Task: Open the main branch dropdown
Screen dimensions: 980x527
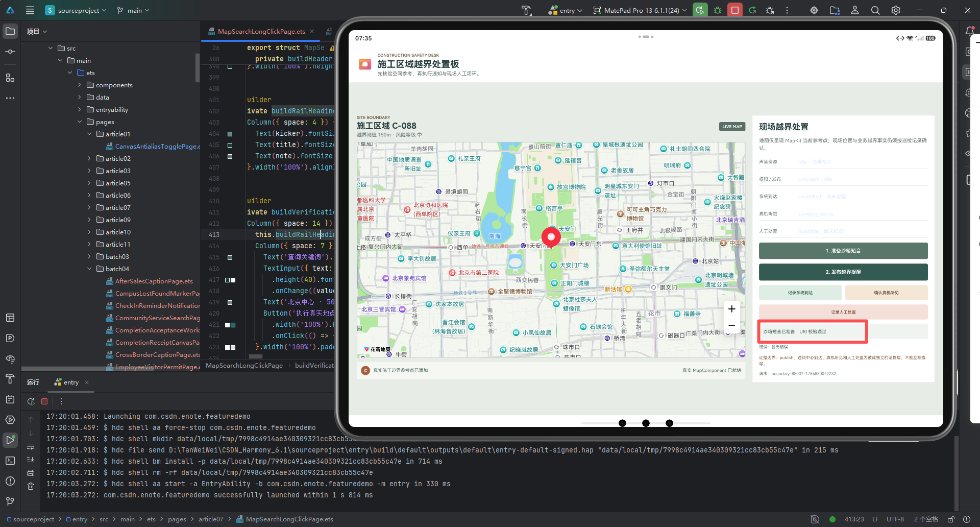Action: [133, 10]
